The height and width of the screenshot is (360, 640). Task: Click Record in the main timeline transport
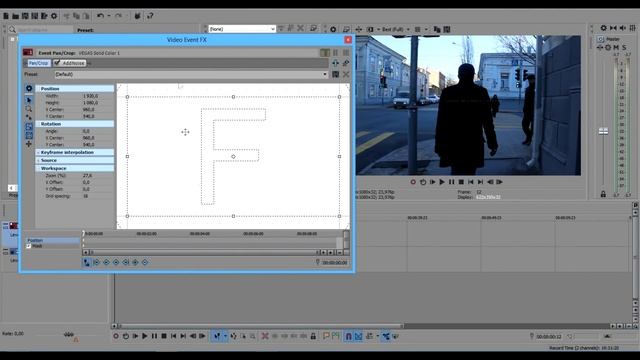116,336
